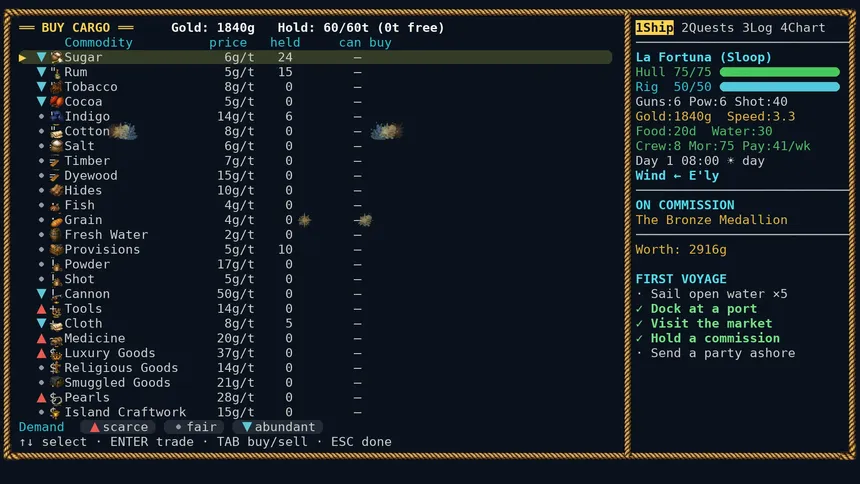Click the Cocoa beans icon
The image size is (860, 484).
(x=56, y=102)
